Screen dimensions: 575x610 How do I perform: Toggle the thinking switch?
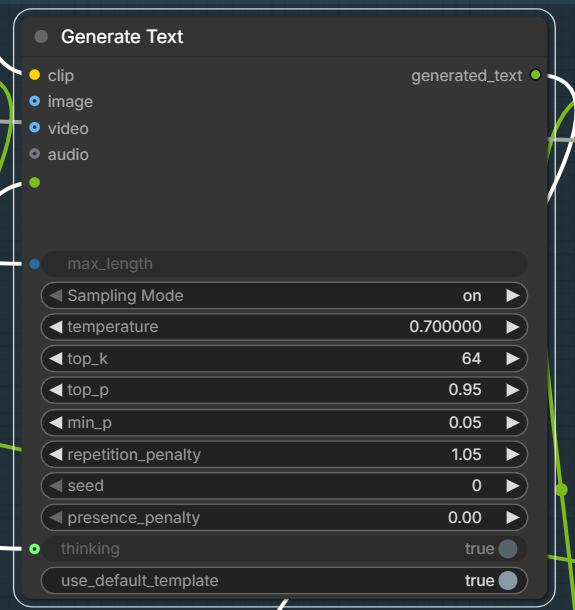[x=508, y=549]
